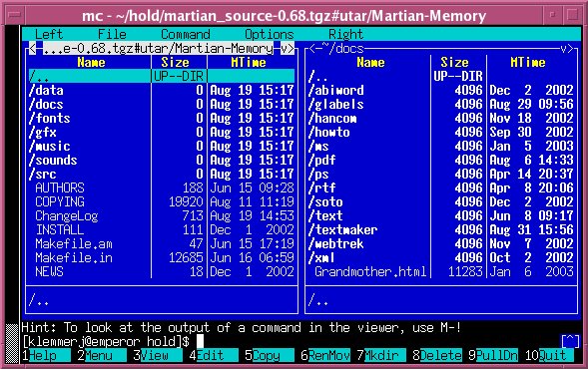Screen dimensions: 588x369
Task: Select the /hancom directory
Action: [441, 118]
